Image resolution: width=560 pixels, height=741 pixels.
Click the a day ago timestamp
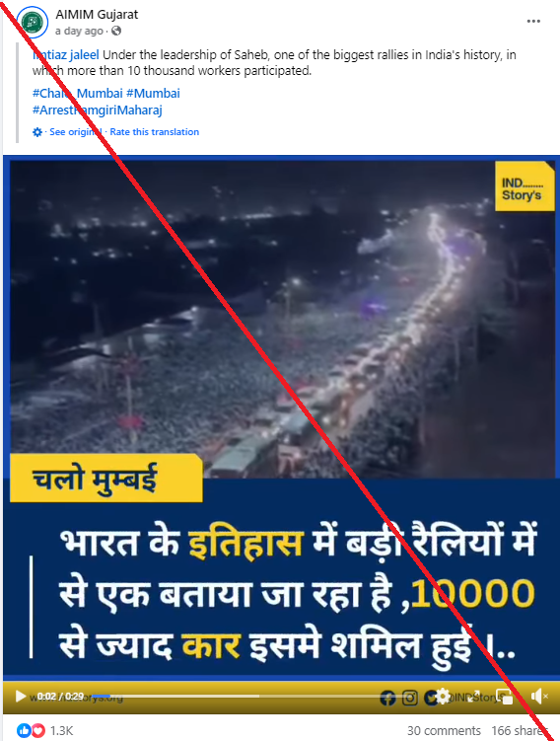tap(79, 31)
